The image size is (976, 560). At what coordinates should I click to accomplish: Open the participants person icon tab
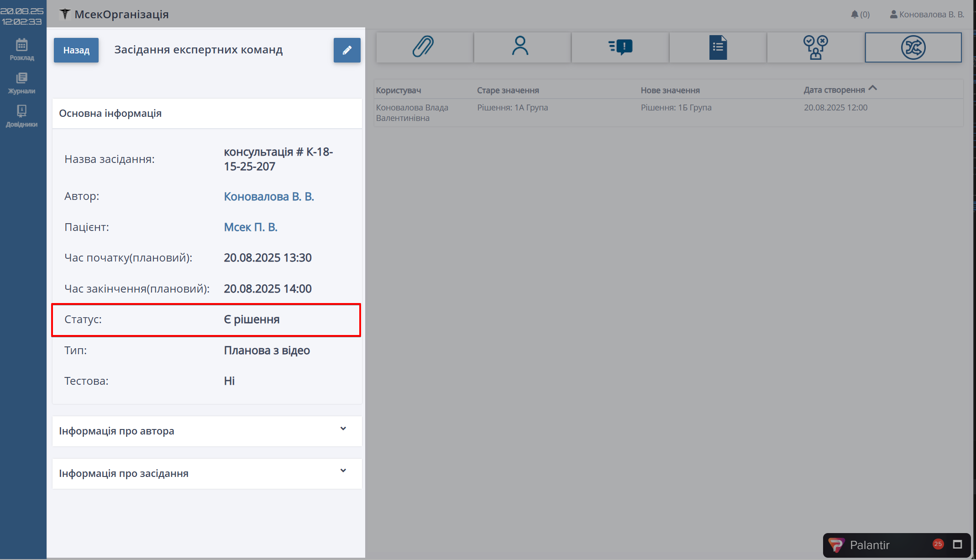pos(521,47)
